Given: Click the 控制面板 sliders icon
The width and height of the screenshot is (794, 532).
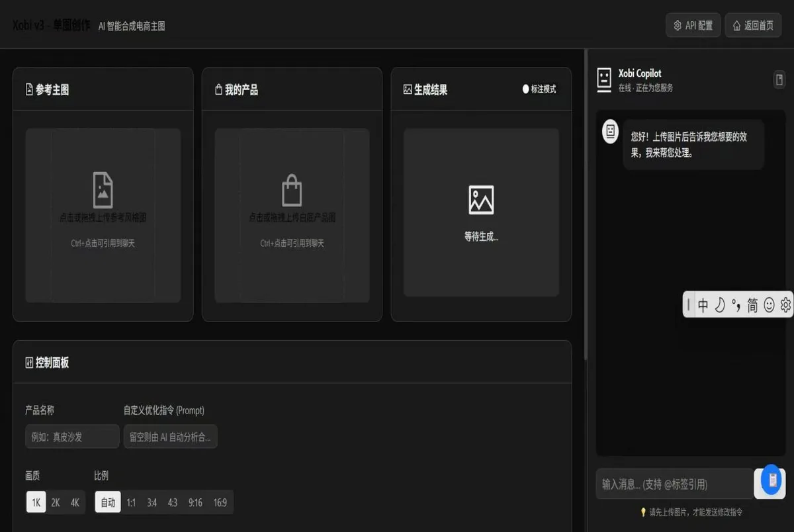Looking at the screenshot, I should (28, 363).
